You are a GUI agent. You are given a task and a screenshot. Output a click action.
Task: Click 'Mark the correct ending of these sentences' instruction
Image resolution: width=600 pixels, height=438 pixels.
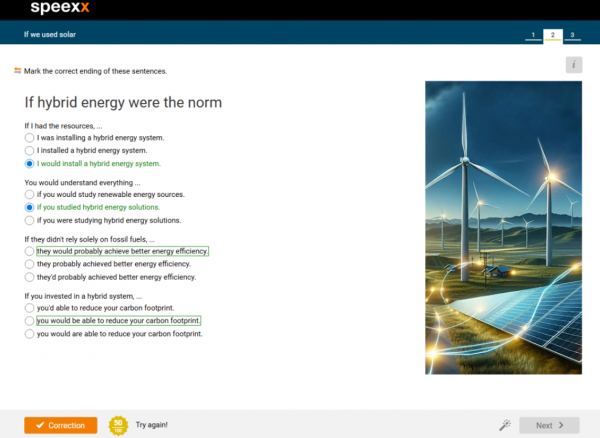(x=95, y=71)
